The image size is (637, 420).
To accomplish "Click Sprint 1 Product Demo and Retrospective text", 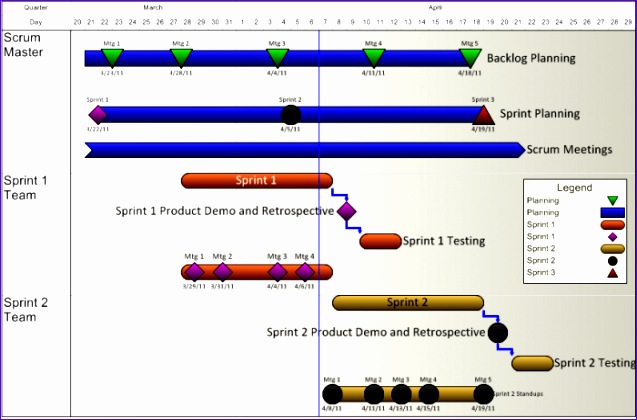I will click(x=225, y=211).
